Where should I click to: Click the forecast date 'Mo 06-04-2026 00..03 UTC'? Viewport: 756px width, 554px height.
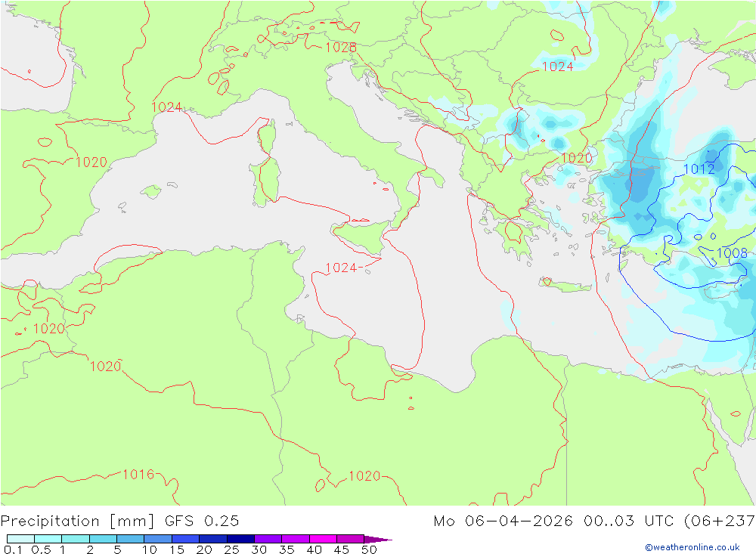(556, 522)
